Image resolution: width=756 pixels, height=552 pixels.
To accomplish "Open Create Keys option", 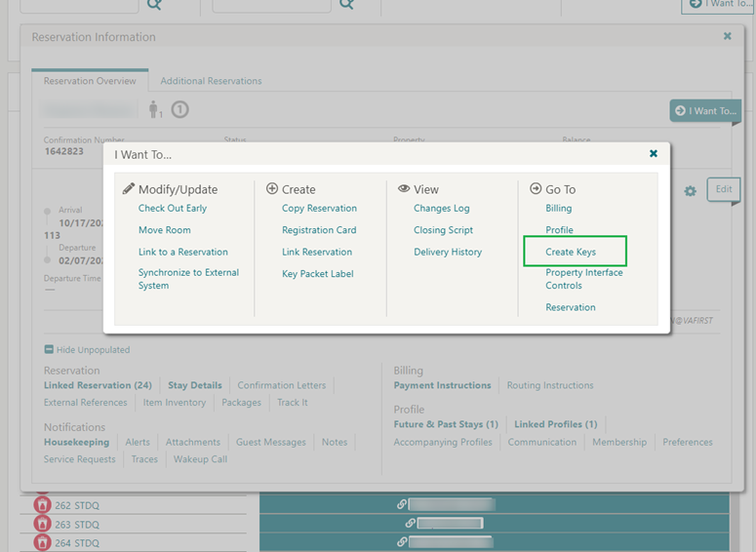I will [x=571, y=252].
